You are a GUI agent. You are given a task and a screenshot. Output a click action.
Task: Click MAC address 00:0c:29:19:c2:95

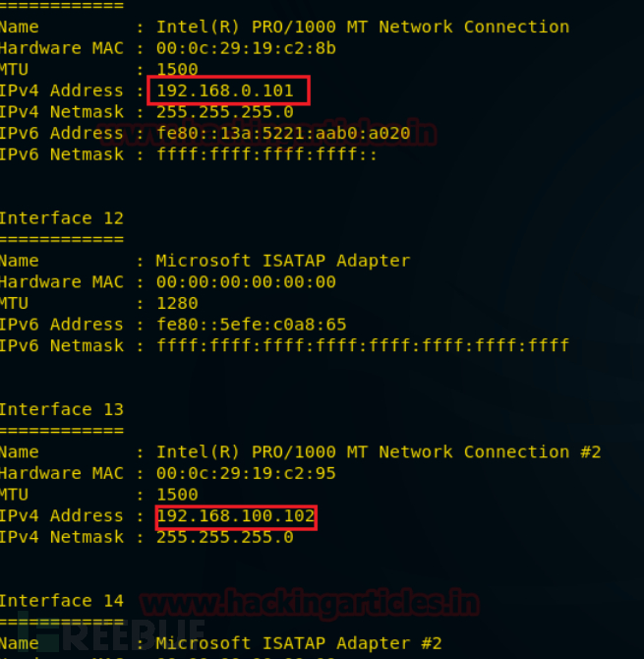pyautogui.click(x=246, y=473)
